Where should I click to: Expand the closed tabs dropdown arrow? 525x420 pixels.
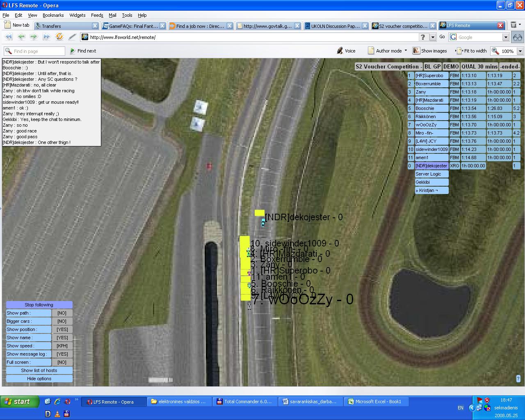520,25
